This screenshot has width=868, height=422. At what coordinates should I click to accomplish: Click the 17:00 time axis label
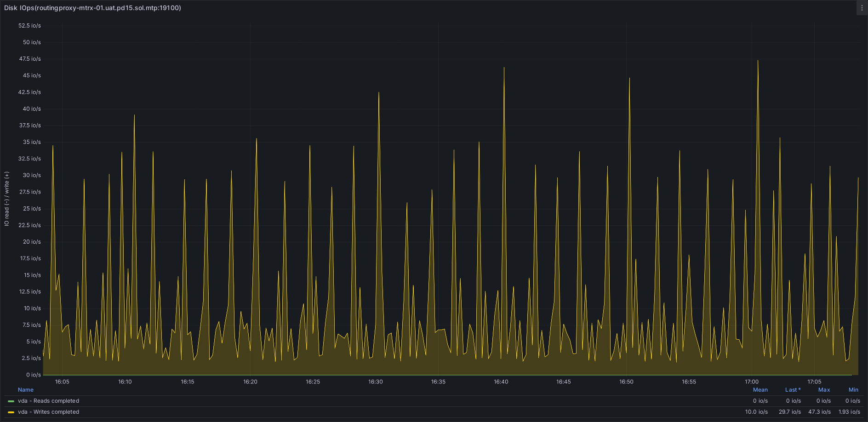click(752, 382)
